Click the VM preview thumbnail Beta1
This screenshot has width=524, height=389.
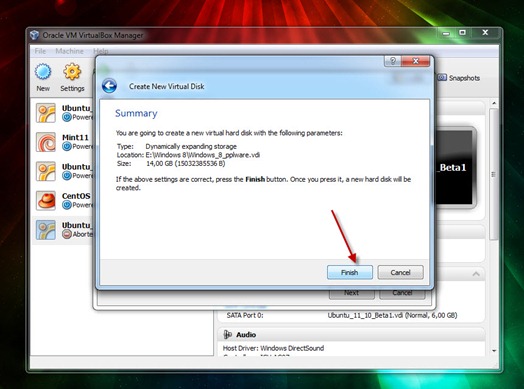(x=455, y=167)
